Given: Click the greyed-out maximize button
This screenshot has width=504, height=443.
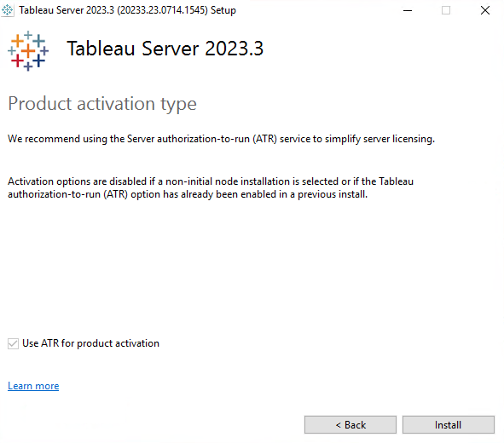Looking at the screenshot, I should [446, 10].
